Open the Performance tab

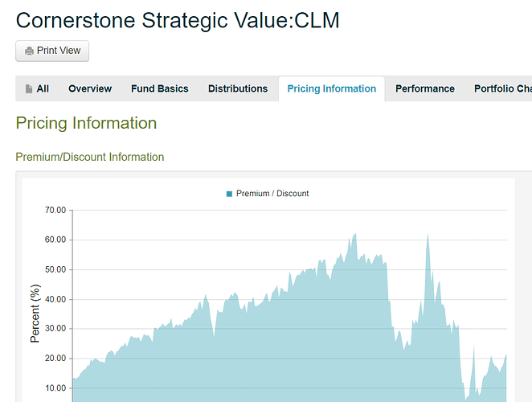[425, 88]
